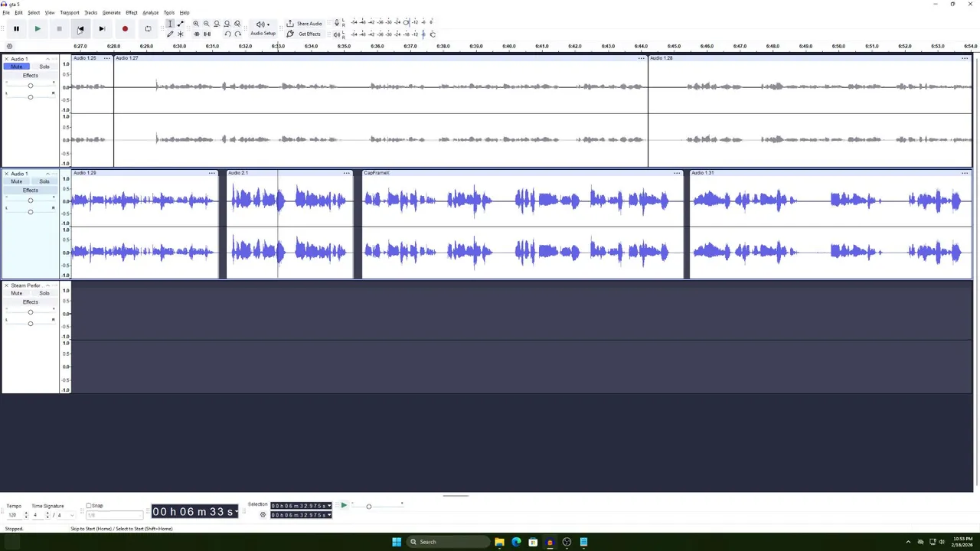The image size is (980, 551).
Task: Click the Pause transport button
Action: coord(16,29)
